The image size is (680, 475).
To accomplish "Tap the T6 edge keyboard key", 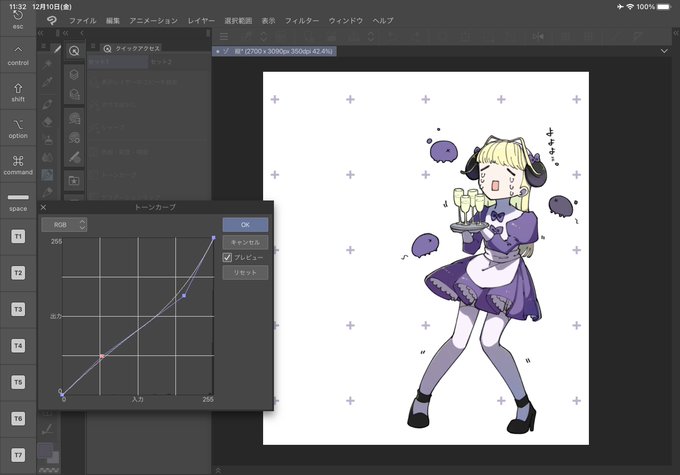I will tap(18, 419).
